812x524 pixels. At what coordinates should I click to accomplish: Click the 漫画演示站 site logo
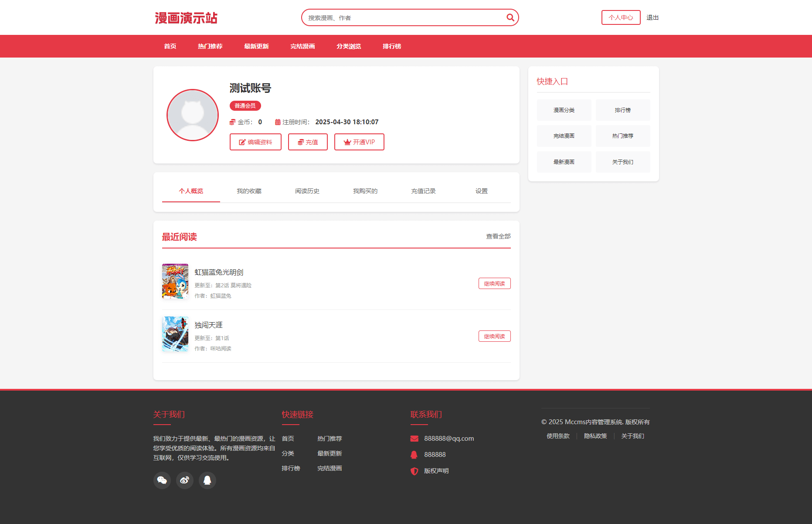tap(186, 18)
